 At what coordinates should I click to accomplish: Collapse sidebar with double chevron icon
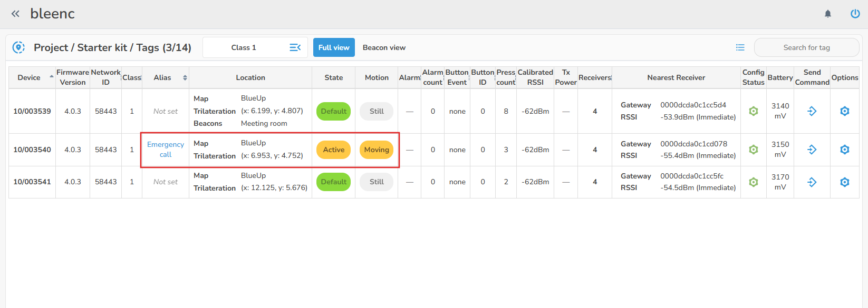[x=15, y=14]
